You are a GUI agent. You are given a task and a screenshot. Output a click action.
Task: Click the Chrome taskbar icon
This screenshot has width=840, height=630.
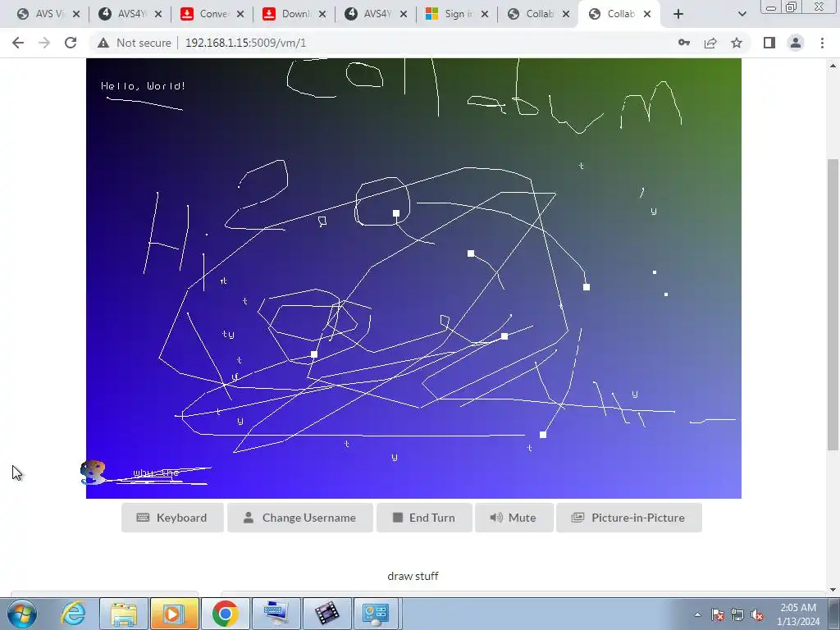coord(225,614)
